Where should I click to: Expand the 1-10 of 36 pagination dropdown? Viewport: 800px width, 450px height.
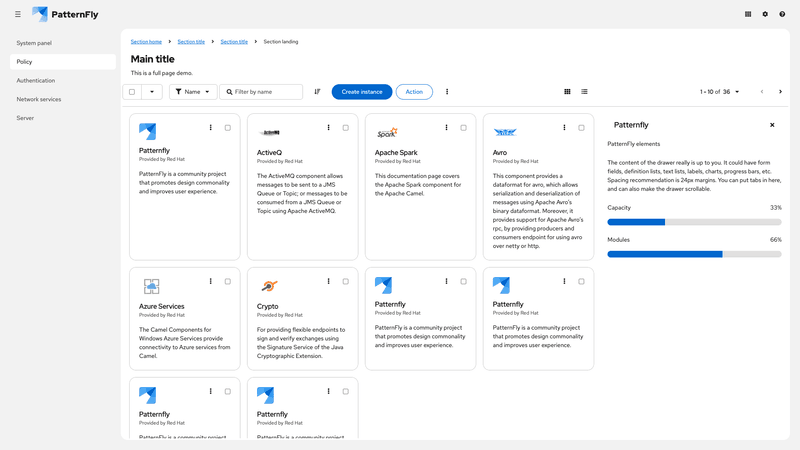point(720,92)
